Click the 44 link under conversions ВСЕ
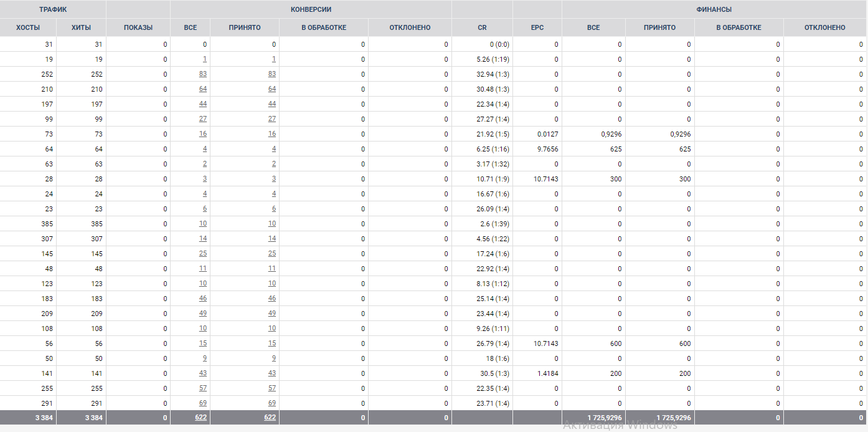Screen dimensions: 868x432 (203, 104)
